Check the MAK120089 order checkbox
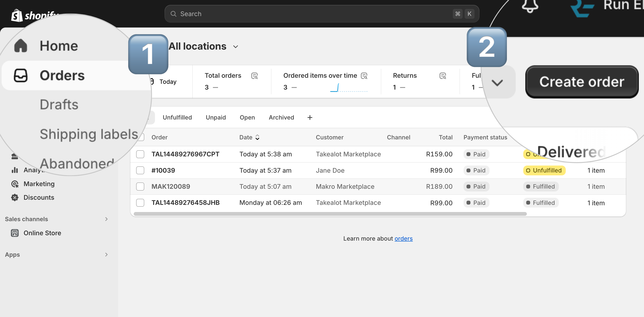 140,187
